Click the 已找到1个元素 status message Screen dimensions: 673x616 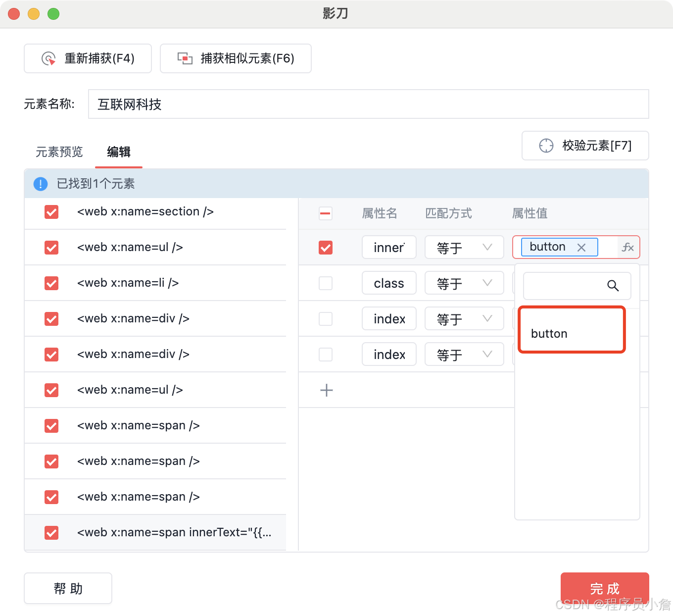[x=96, y=184]
